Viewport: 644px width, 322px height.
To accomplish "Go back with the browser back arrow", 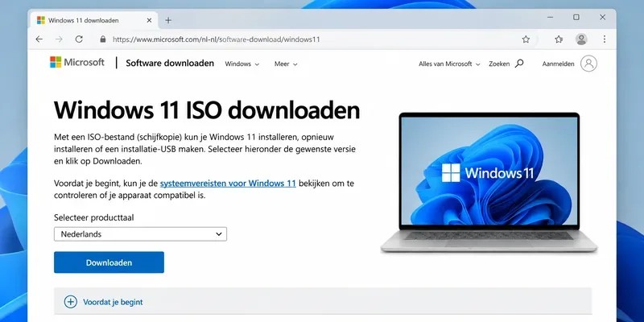I will [39, 39].
